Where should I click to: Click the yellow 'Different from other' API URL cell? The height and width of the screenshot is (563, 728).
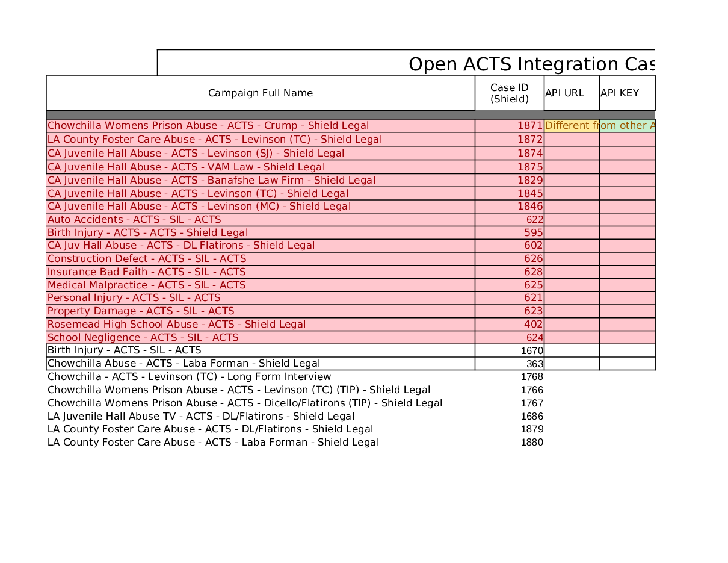point(571,126)
